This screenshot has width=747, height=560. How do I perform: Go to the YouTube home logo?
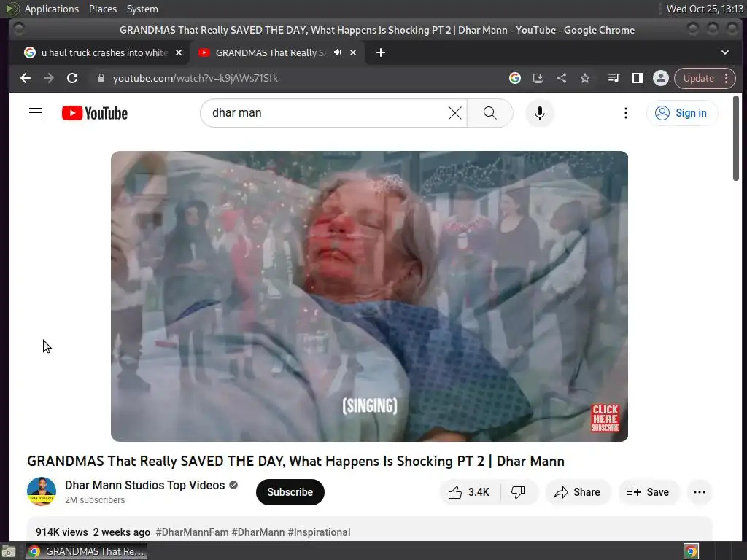[95, 113]
